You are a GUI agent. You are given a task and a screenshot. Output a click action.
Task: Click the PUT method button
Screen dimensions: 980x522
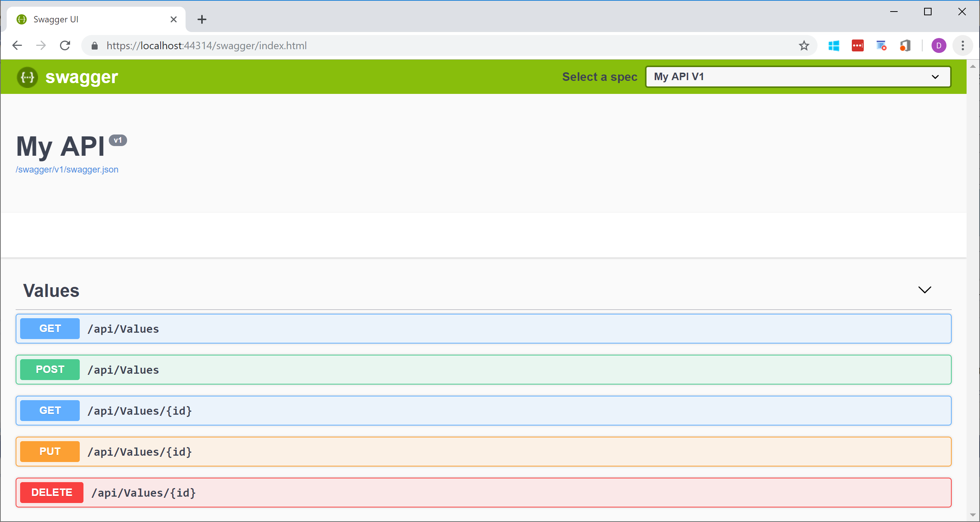pos(50,452)
